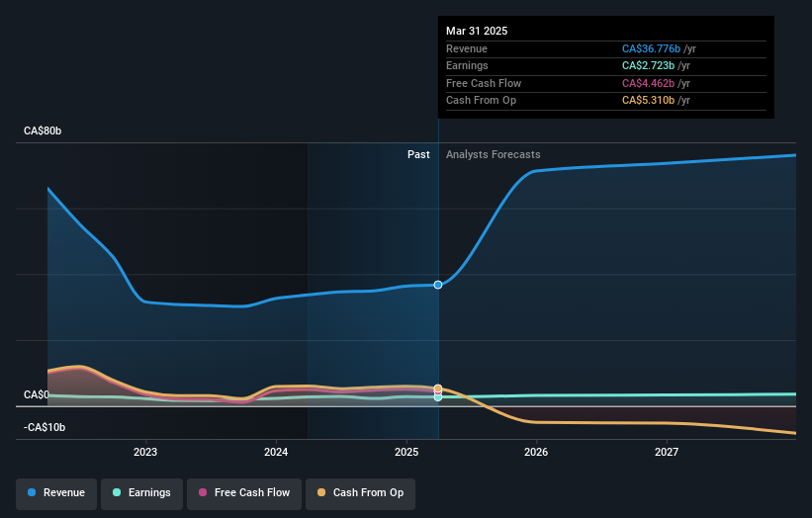Toggle the Free Cash Flow legend series
812x518 pixels.
coord(244,493)
